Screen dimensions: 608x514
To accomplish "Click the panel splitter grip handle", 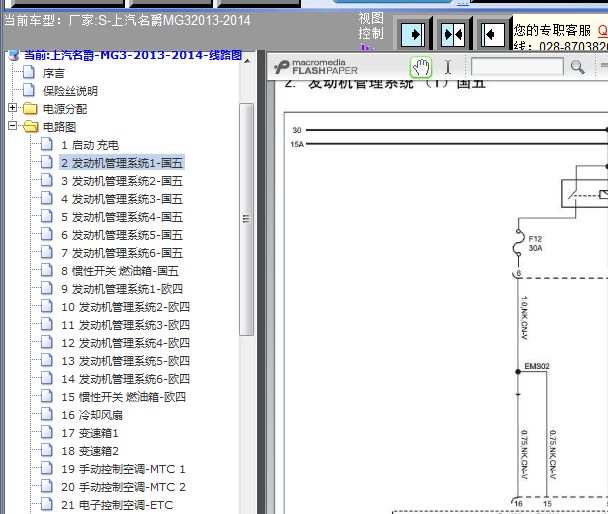I will pos(261,282).
